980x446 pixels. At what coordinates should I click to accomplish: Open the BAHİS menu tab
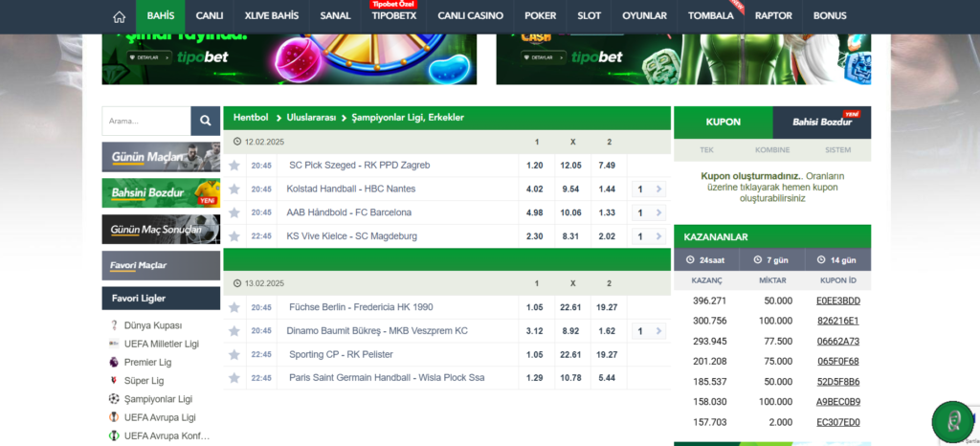pyautogui.click(x=161, y=16)
